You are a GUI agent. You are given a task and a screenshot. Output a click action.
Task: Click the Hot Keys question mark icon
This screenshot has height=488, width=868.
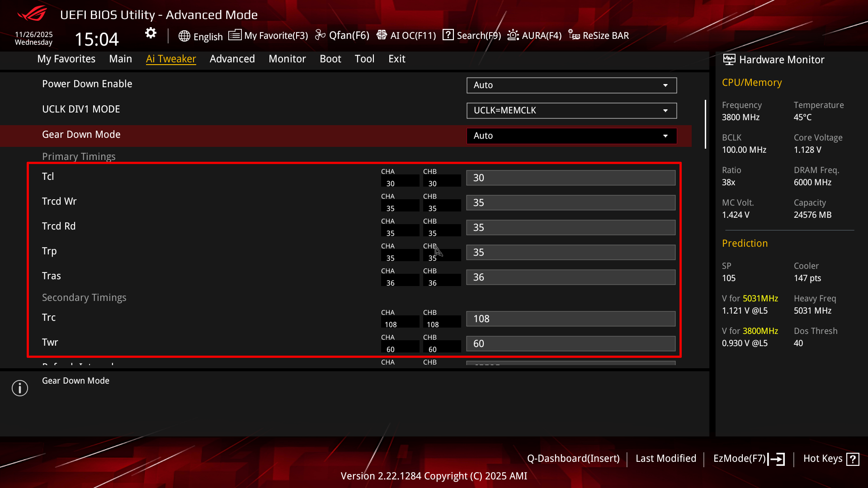853,459
